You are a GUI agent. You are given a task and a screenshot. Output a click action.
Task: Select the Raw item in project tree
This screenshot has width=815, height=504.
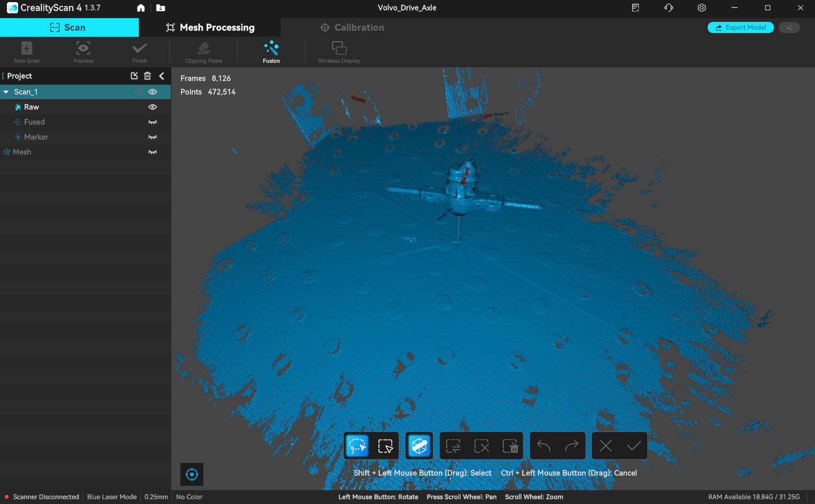click(x=31, y=107)
